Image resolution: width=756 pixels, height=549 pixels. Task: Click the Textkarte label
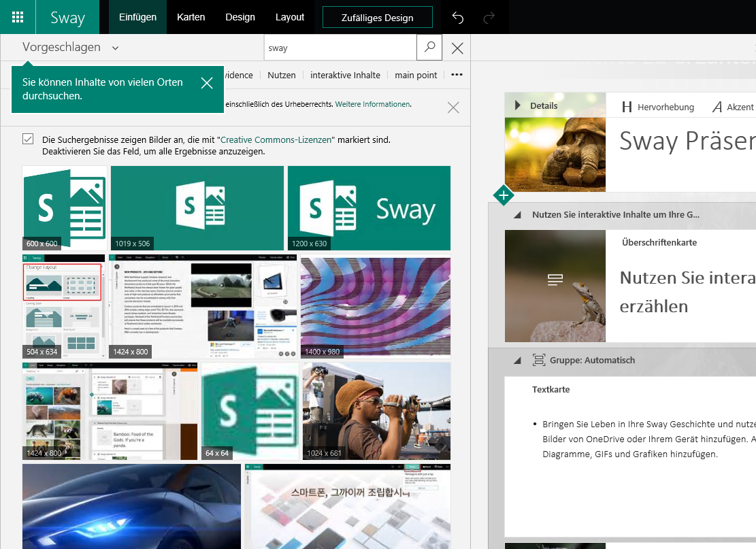[550, 389]
